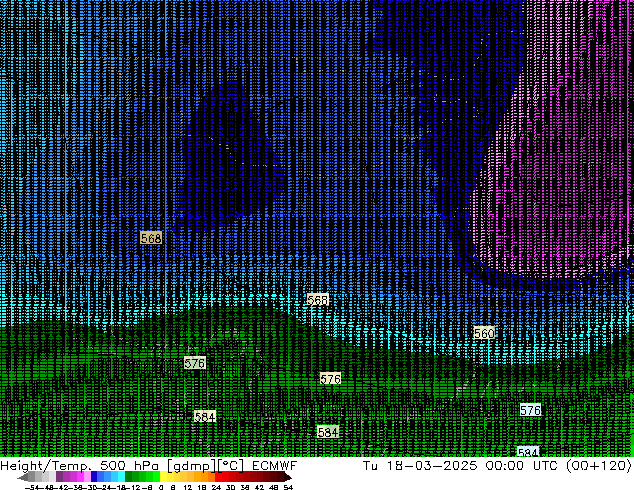
Task: Click the cyan swatch in the temperature legend
Action: 122,476
